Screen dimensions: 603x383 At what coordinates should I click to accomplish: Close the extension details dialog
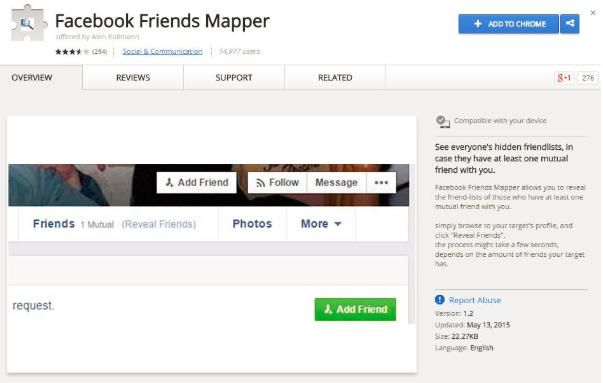[x=593, y=13]
